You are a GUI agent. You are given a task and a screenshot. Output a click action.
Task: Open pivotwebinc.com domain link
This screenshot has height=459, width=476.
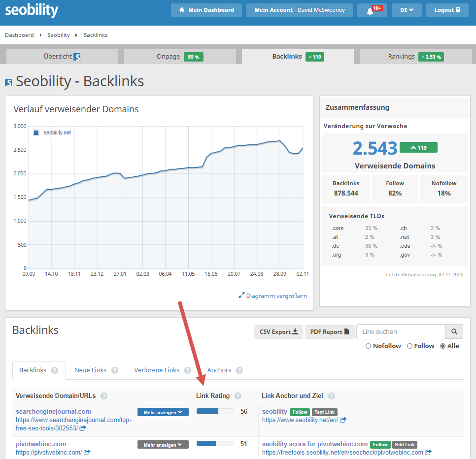[x=41, y=444]
